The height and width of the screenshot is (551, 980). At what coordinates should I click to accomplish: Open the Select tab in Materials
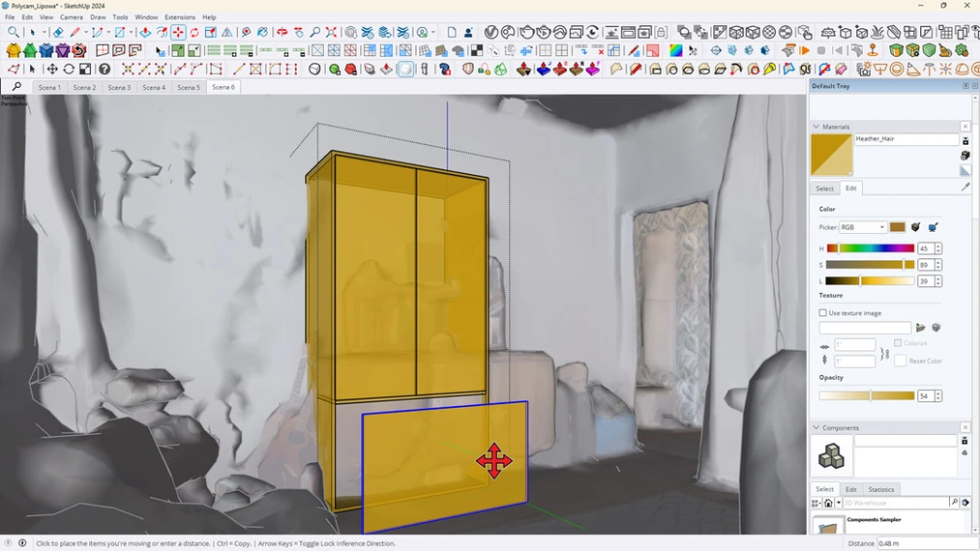(824, 188)
